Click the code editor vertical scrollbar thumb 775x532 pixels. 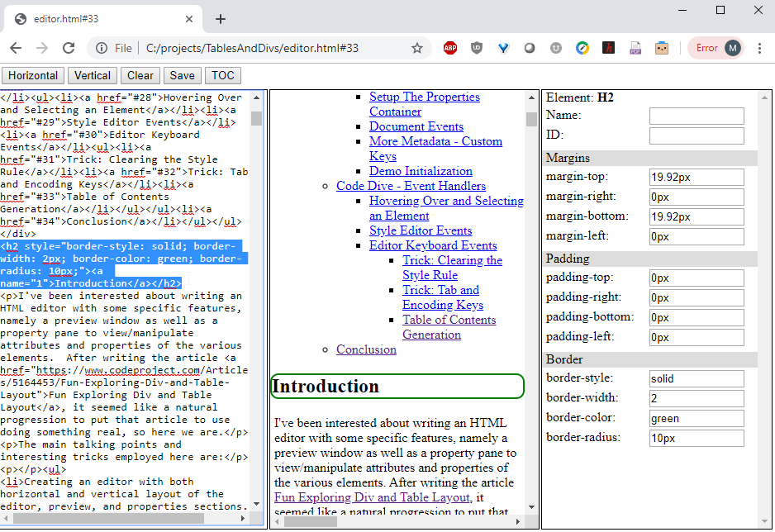pos(256,119)
